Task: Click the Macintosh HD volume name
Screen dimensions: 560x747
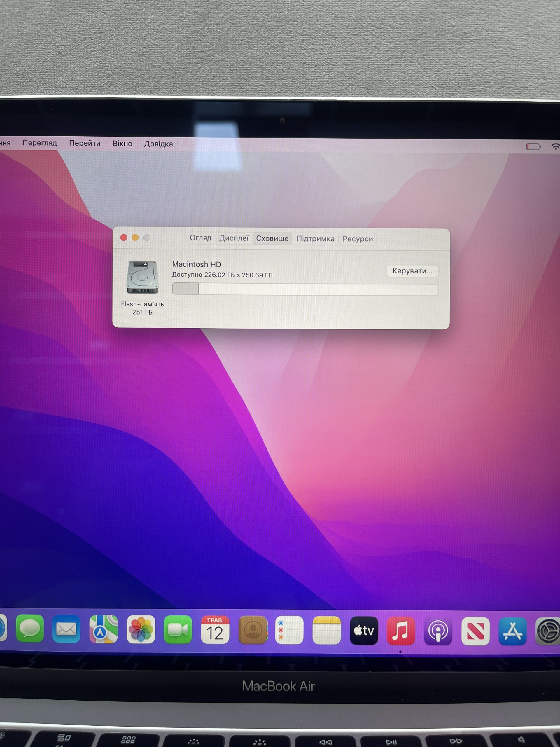Action: 197,264
